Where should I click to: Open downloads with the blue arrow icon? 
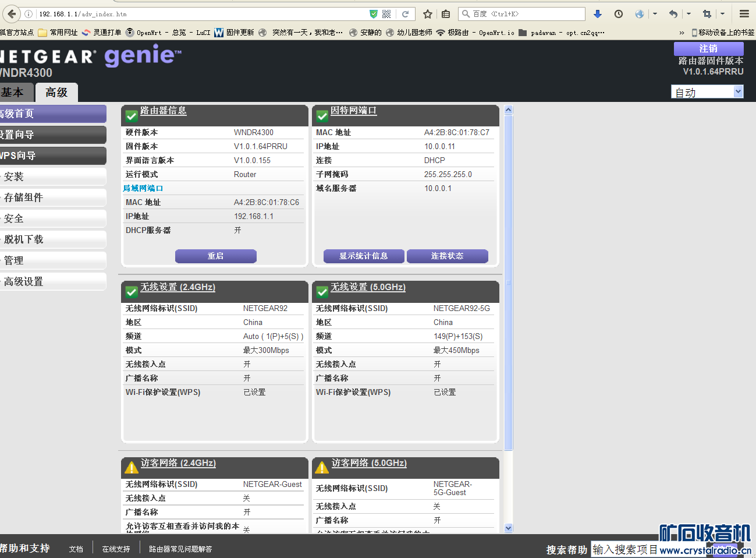(597, 14)
